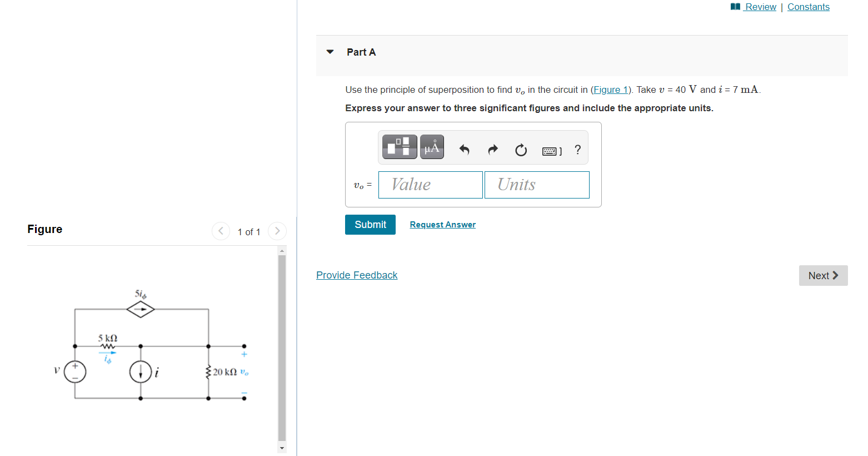Collapse the Part A section
Image resolution: width=868 pixels, height=456 pixels.
(330, 52)
